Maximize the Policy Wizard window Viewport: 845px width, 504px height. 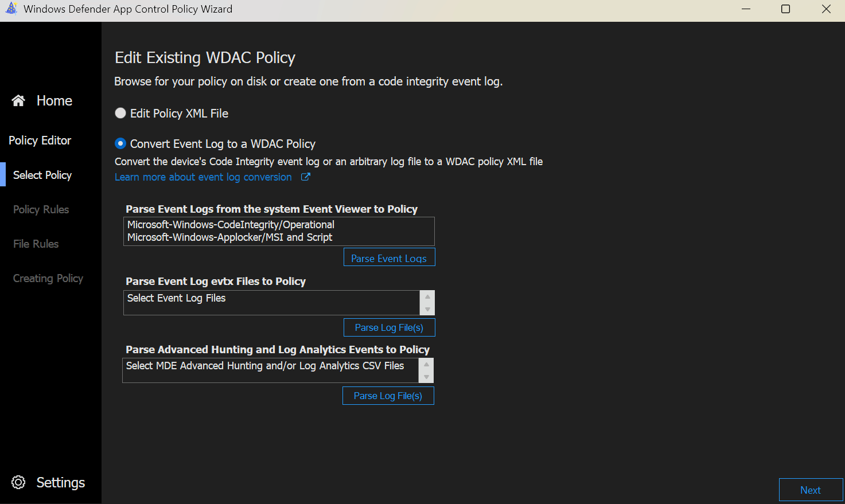point(785,9)
